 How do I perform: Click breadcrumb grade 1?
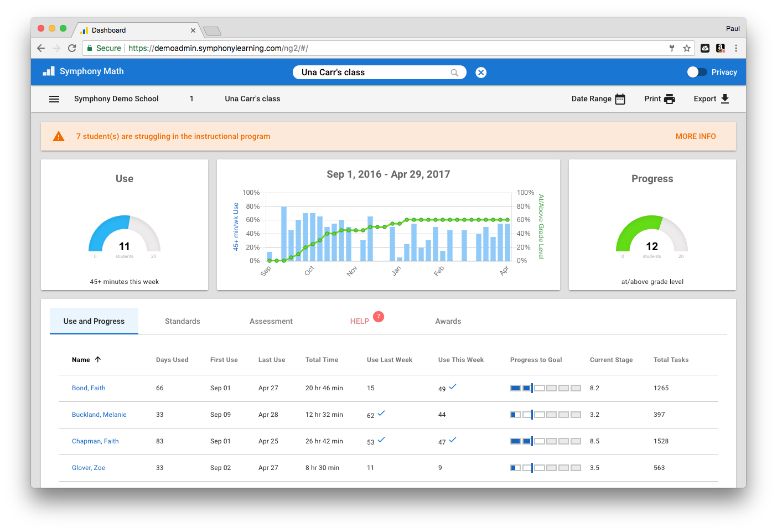point(191,99)
